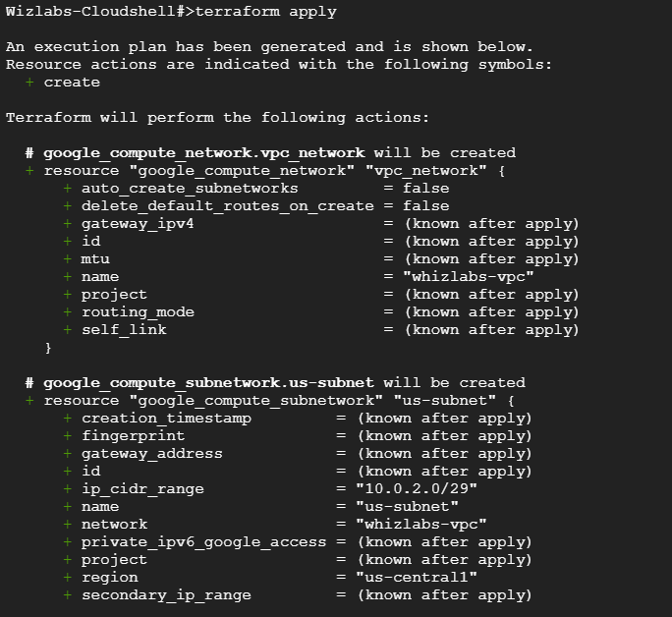This screenshot has width=672, height=617.
Task: Click the plus before 'secondary_ip_range'
Action: click(67, 594)
